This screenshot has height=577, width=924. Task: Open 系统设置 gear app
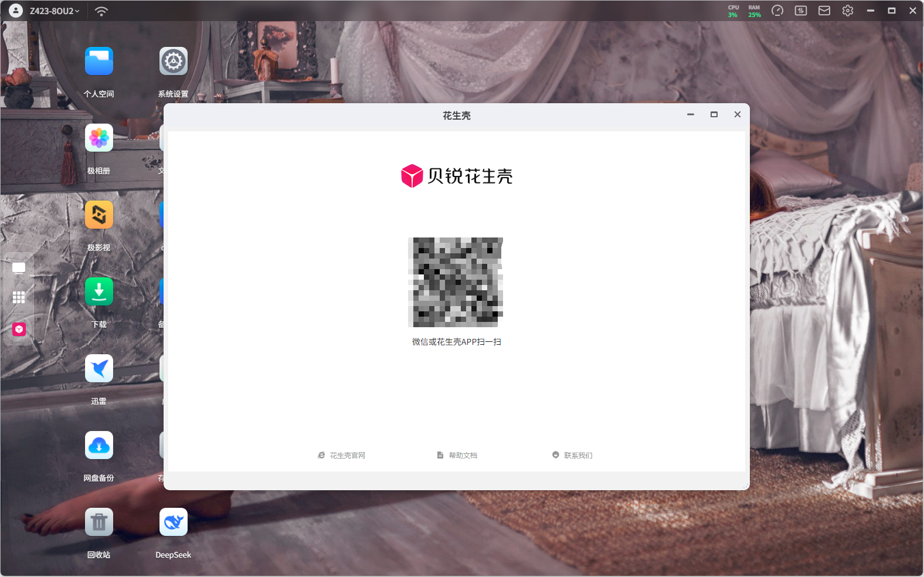(173, 62)
